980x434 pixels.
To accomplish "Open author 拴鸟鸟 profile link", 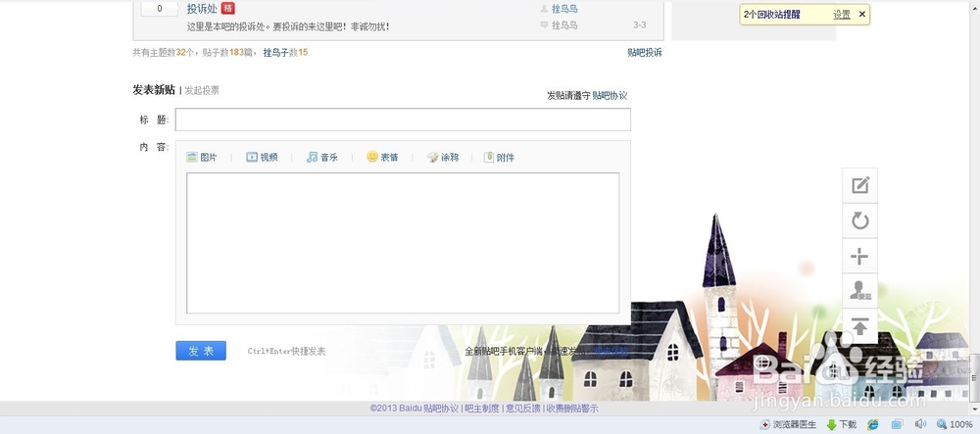I will [x=564, y=9].
